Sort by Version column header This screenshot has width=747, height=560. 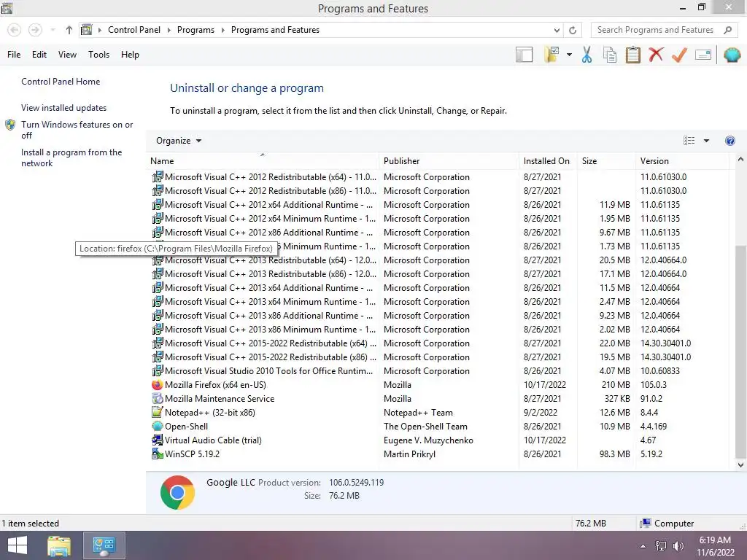click(x=682, y=161)
